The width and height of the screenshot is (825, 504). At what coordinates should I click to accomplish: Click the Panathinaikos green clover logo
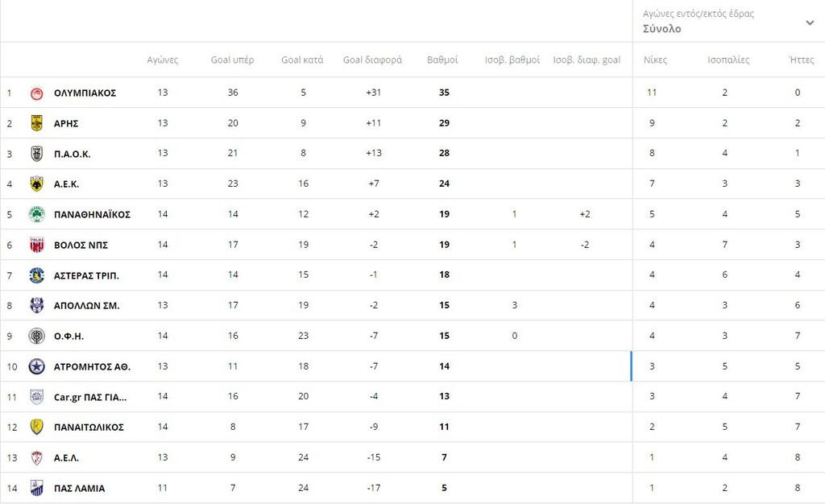coord(36,215)
